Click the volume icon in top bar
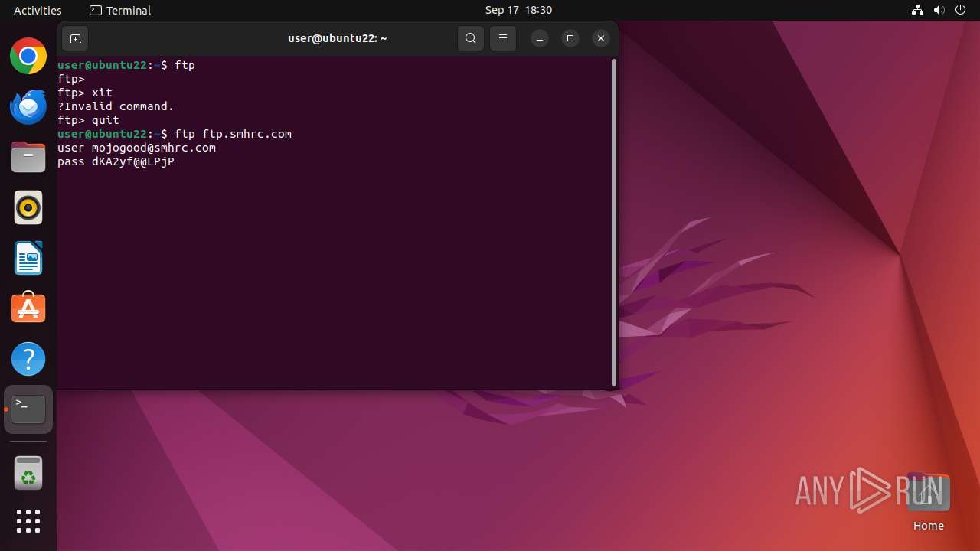This screenshot has width=980, height=551. pos(939,10)
